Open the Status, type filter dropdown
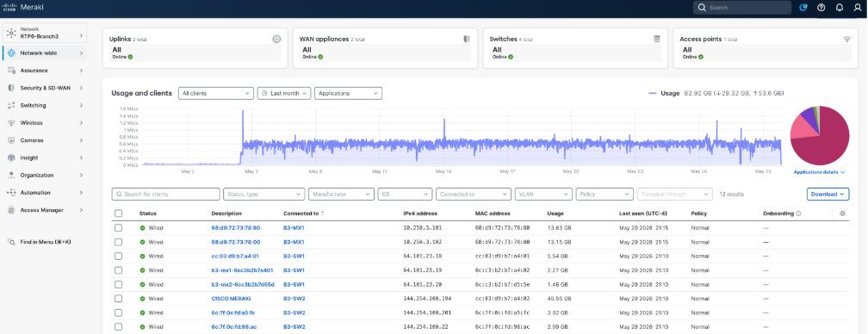The height and width of the screenshot is (334, 868). (x=264, y=194)
